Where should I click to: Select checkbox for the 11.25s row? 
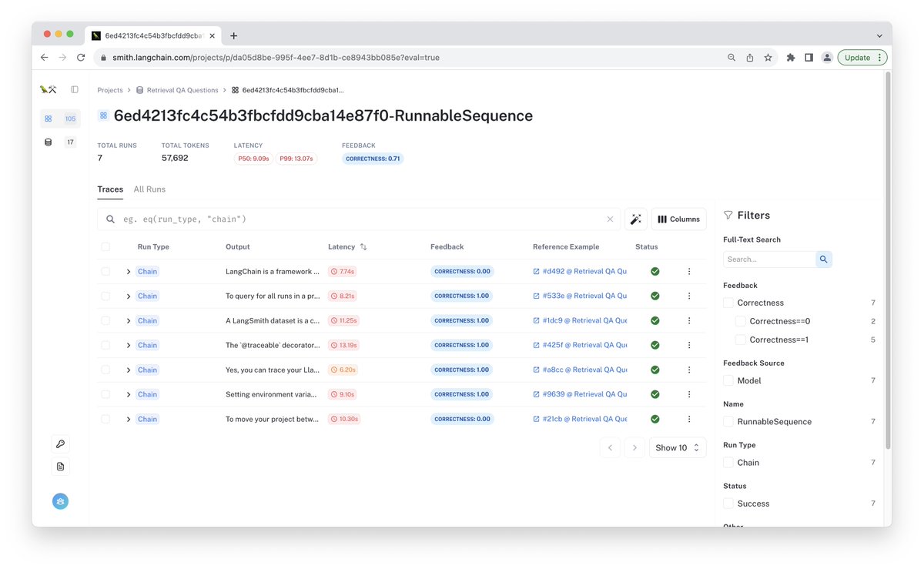105,321
